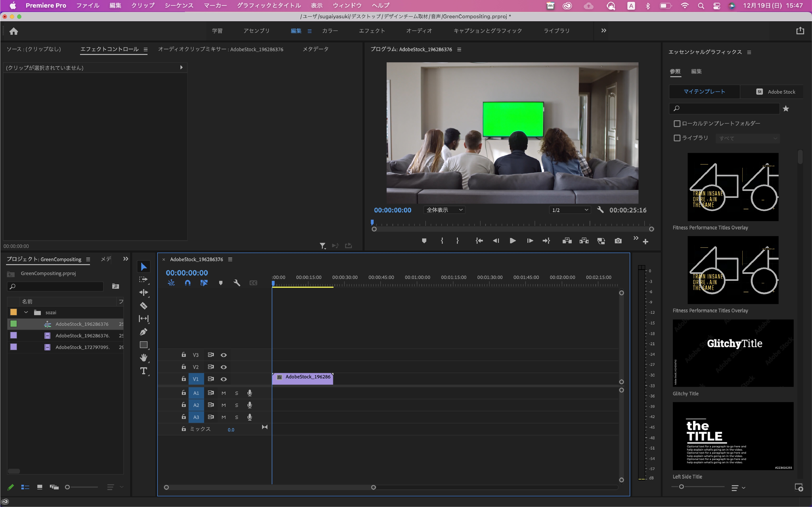Adjust the template thumbnail size slider

pyautogui.click(x=681, y=487)
